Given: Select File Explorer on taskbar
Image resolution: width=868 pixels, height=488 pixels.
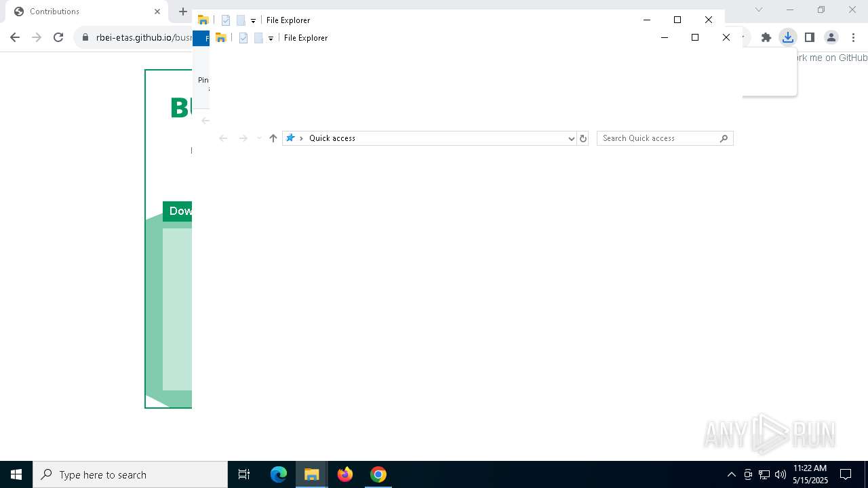Looking at the screenshot, I should pos(312,474).
